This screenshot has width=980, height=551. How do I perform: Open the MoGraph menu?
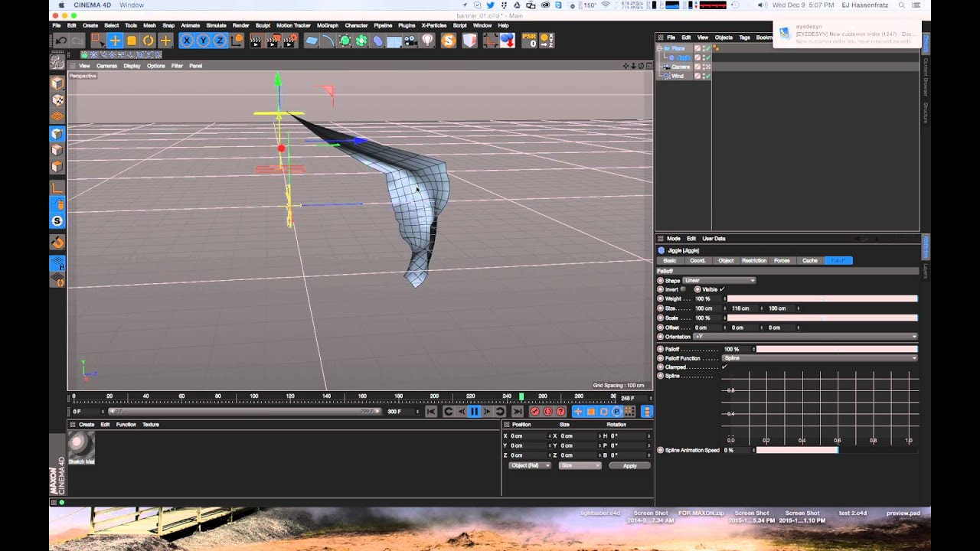[x=327, y=25]
